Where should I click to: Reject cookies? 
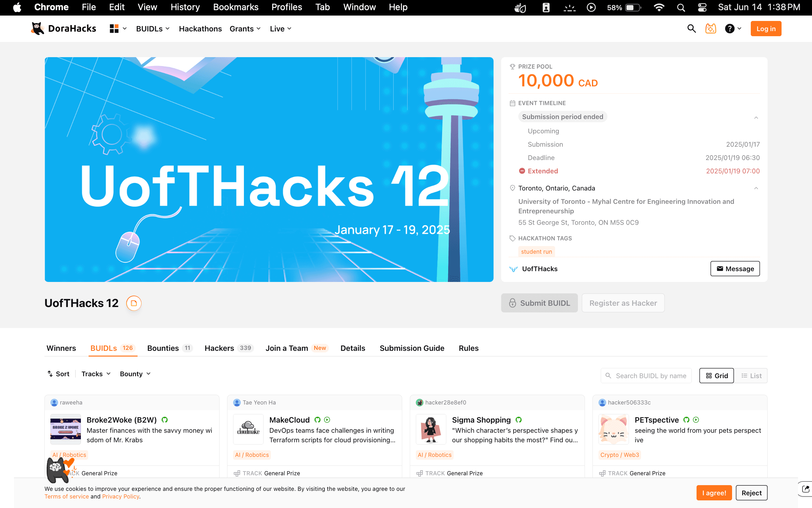coord(751,493)
